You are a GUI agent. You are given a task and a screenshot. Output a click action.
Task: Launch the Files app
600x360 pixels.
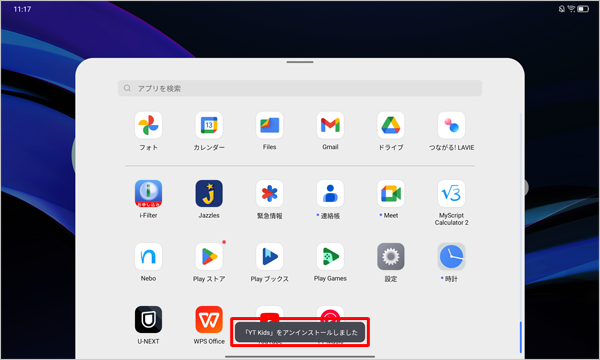(x=269, y=125)
